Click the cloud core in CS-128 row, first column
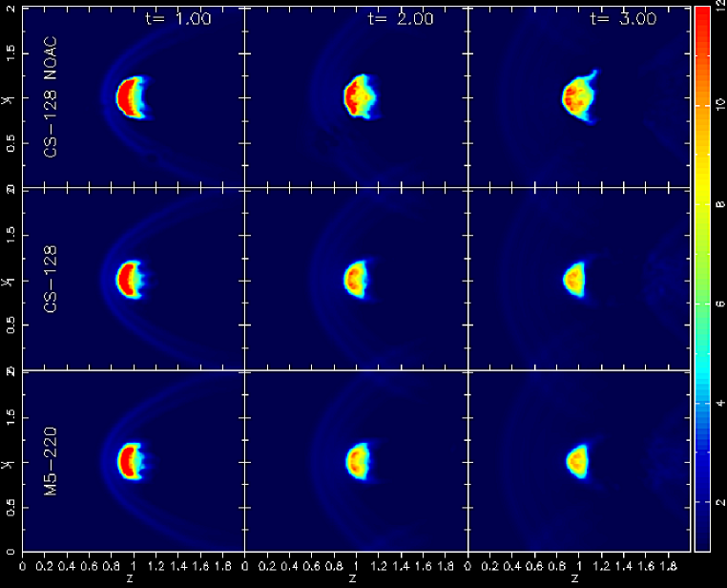The height and width of the screenshot is (588, 727). click(x=132, y=280)
